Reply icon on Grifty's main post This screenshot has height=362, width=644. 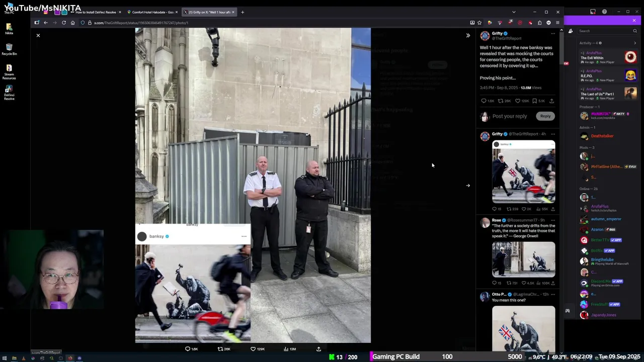484,101
